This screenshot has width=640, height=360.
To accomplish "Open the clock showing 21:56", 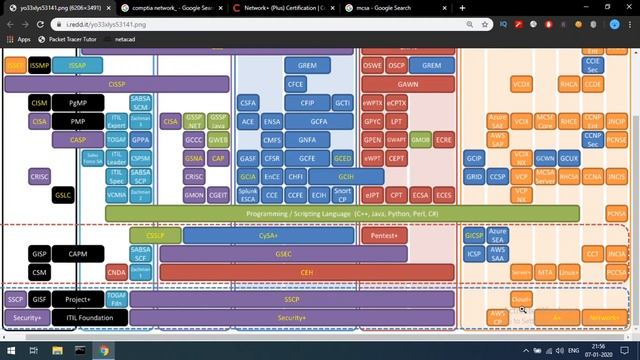I will [x=598, y=350].
